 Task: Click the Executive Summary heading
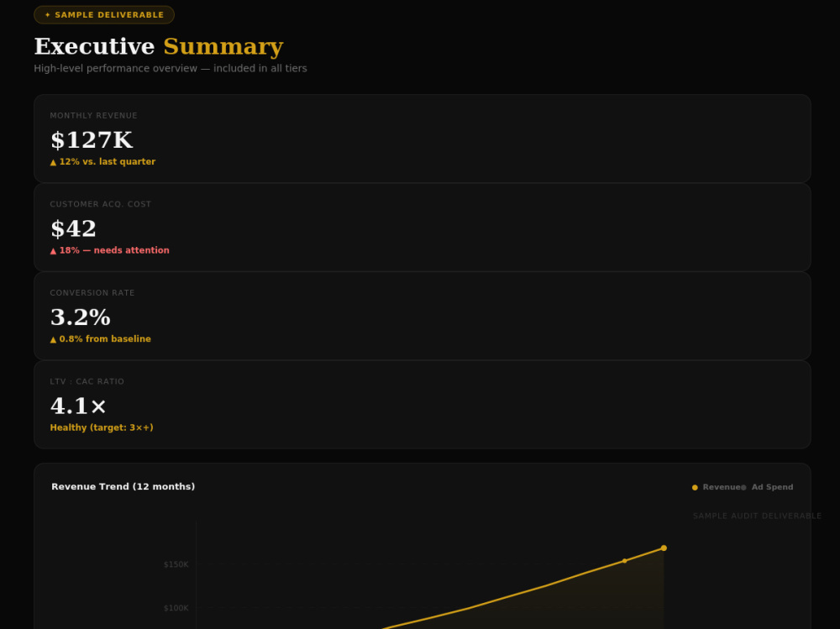[159, 47]
